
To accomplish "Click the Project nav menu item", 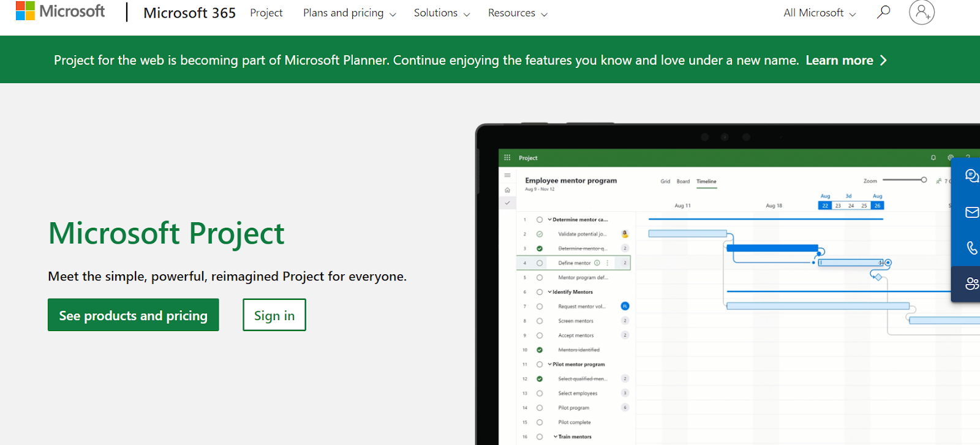I will pos(266,13).
